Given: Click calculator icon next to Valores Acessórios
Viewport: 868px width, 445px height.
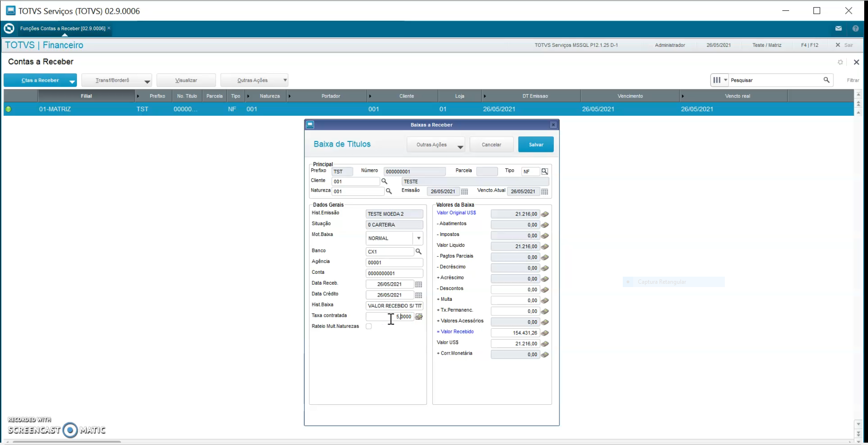Looking at the screenshot, I should pyautogui.click(x=545, y=322).
